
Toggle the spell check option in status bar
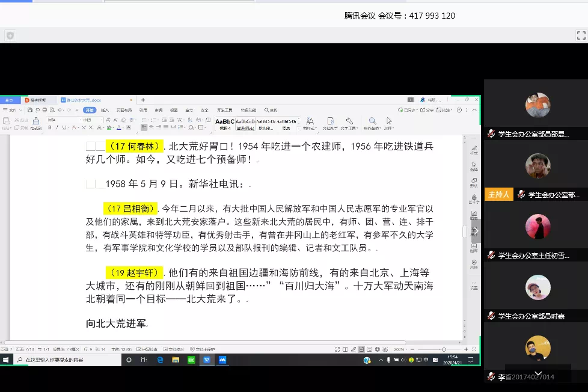pos(148,349)
